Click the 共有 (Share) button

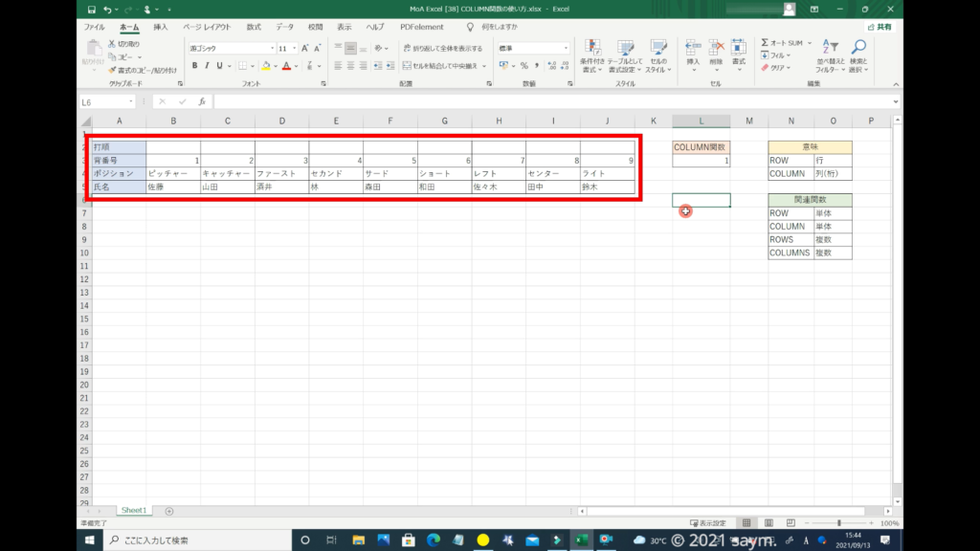[879, 28]
